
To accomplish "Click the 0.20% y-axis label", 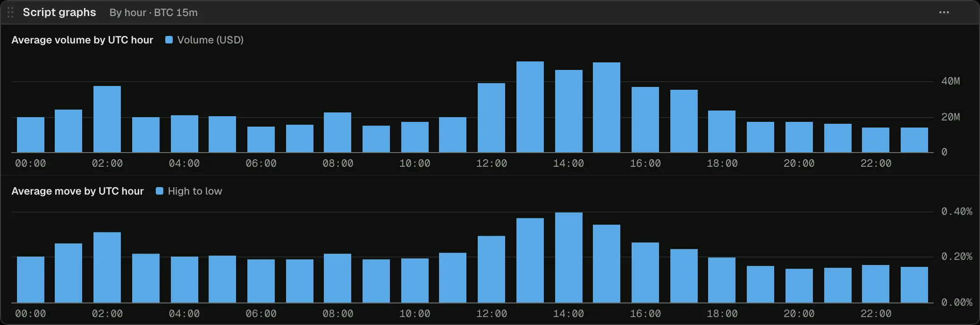I will point(956,257).
